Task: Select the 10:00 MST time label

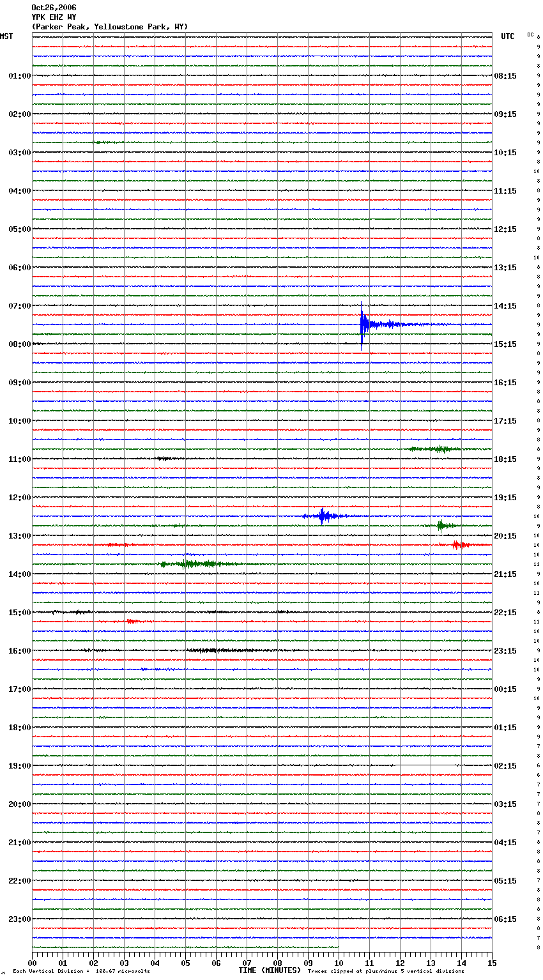Action: click(x=20, y=421)
